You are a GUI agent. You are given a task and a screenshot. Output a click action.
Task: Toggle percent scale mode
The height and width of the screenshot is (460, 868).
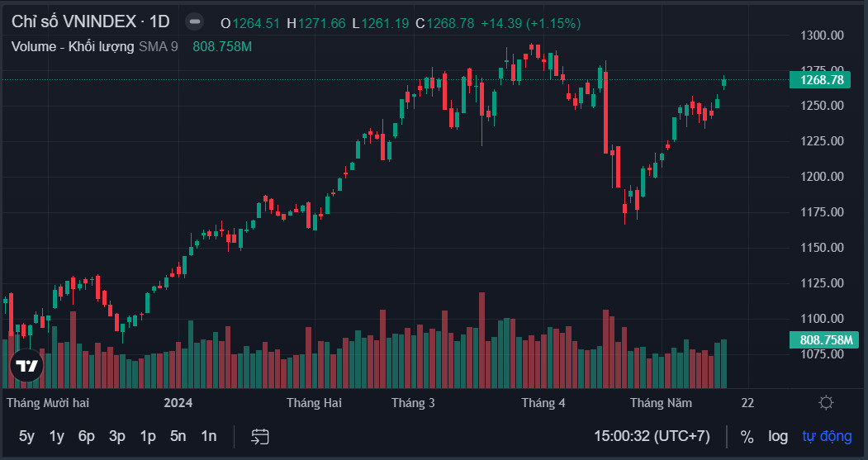tap(747, 436)
